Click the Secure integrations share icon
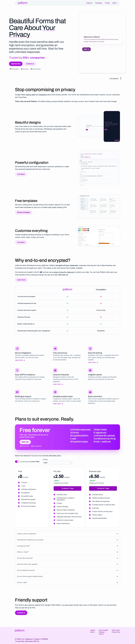Image resolution: width=135 pixels, height=644 pixels. [x=17, y=348]
